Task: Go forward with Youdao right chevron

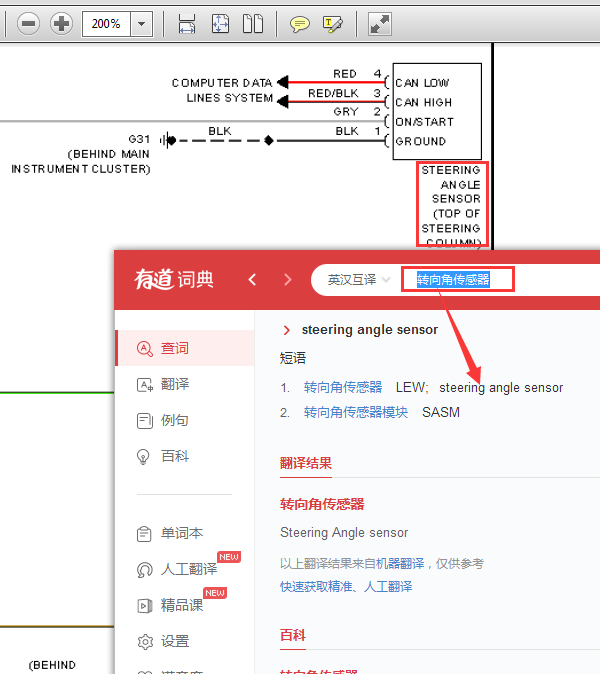Action: (x=288, y=280)
